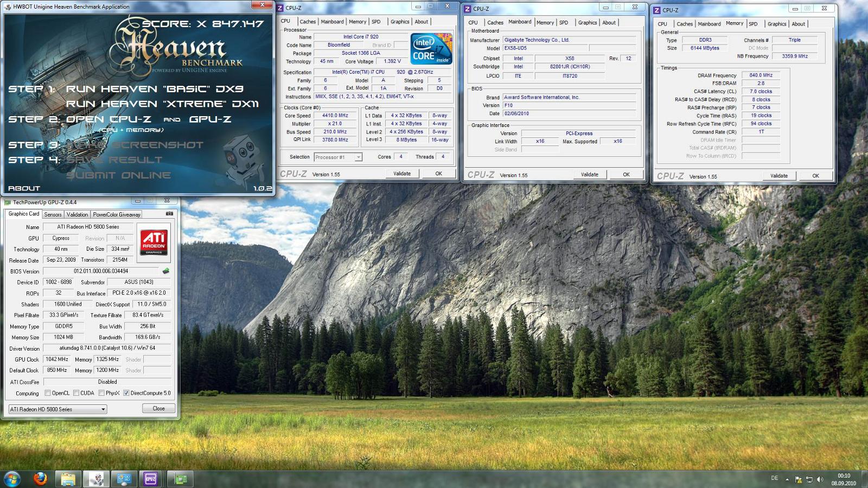Uncheck the DirectCompute 5.0 checkbox
The height and width of the screenshot is (488, 868).
pyautogui.click(x=126, y=393)
